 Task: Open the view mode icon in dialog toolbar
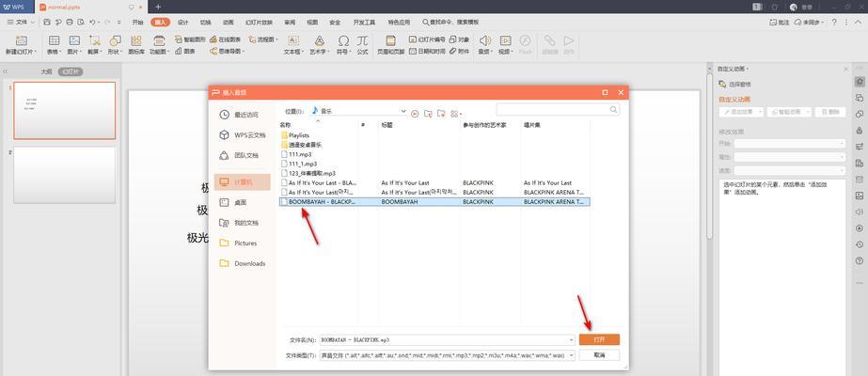pyautogui.click(x=455, y=114)
